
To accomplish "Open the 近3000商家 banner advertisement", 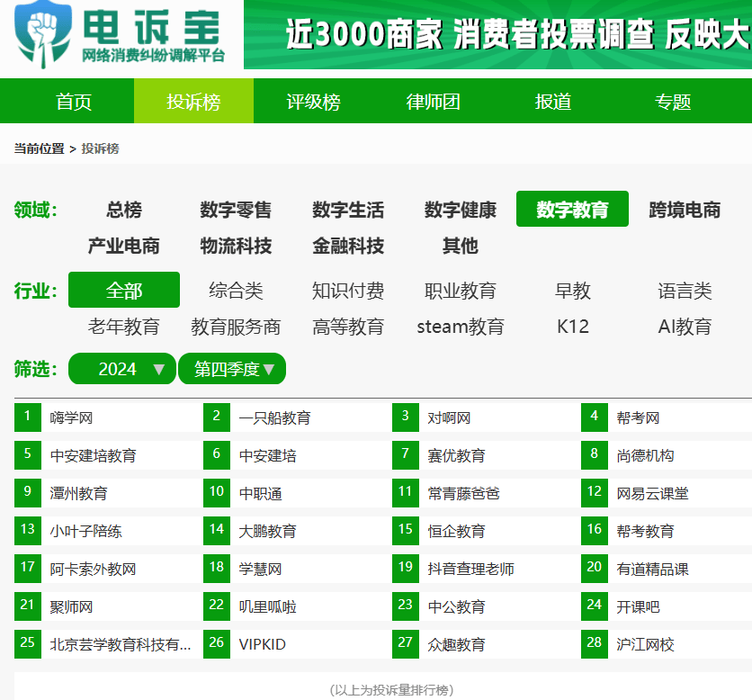I will [x=497, y=34].
